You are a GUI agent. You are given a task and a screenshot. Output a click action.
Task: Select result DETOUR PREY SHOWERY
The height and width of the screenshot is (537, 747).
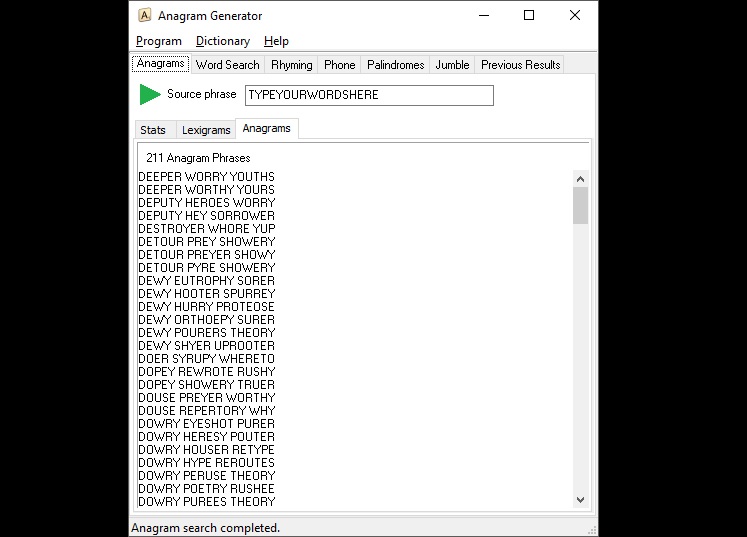coord(206,242)
